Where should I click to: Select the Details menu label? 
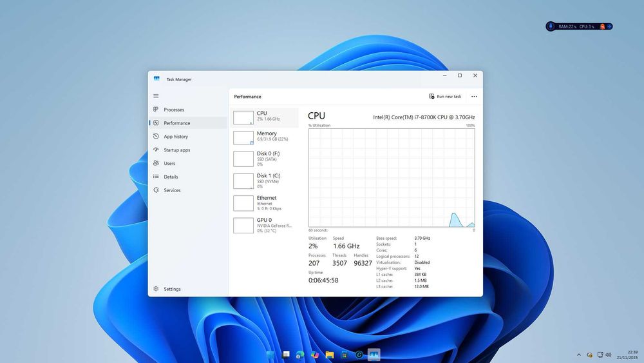[171, 177]
